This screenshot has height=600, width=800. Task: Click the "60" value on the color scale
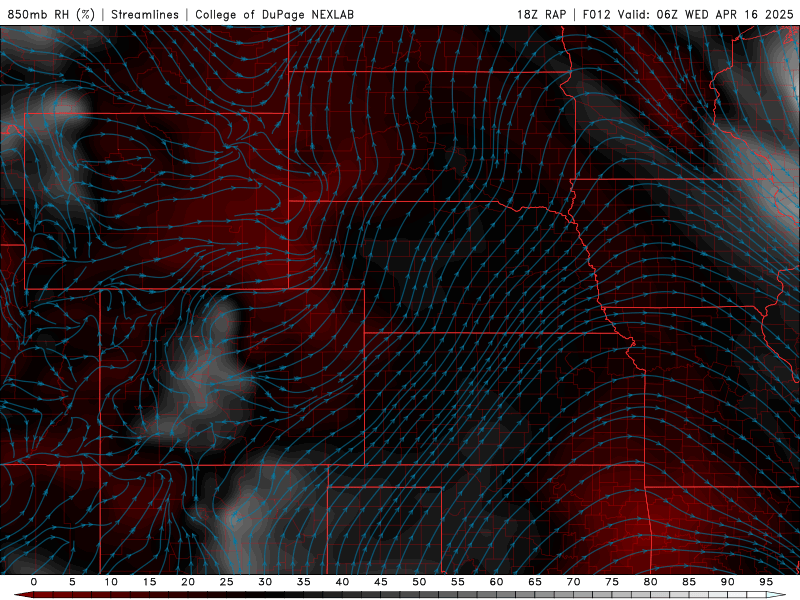(496, 582)
